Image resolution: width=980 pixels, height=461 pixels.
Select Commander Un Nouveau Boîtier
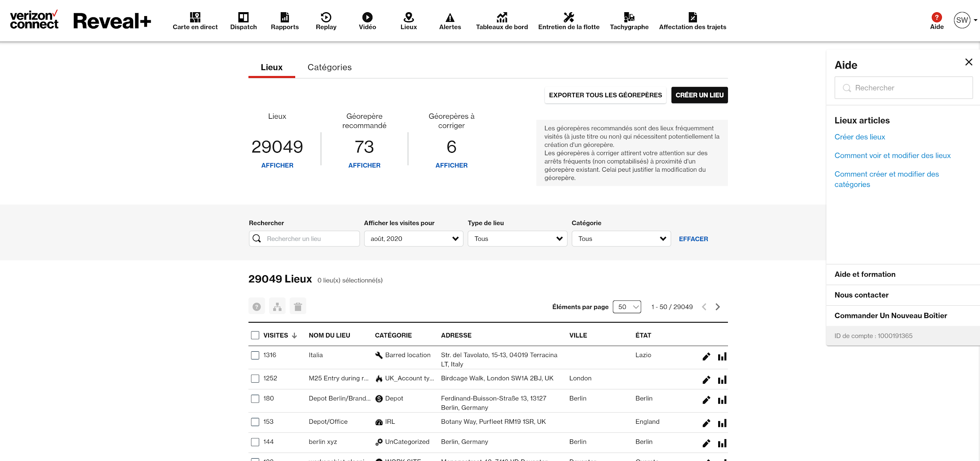click(x=903, y=316)
